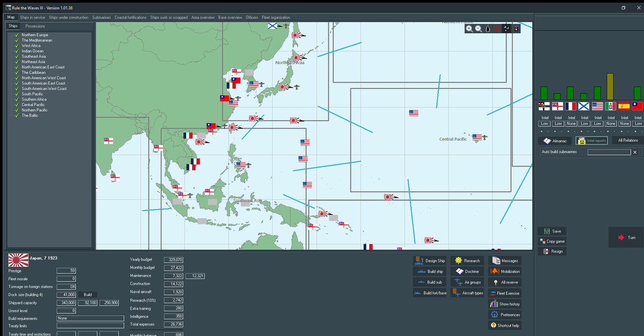
Task: Zoom out on the map
Action: click(x=478, y=28)
